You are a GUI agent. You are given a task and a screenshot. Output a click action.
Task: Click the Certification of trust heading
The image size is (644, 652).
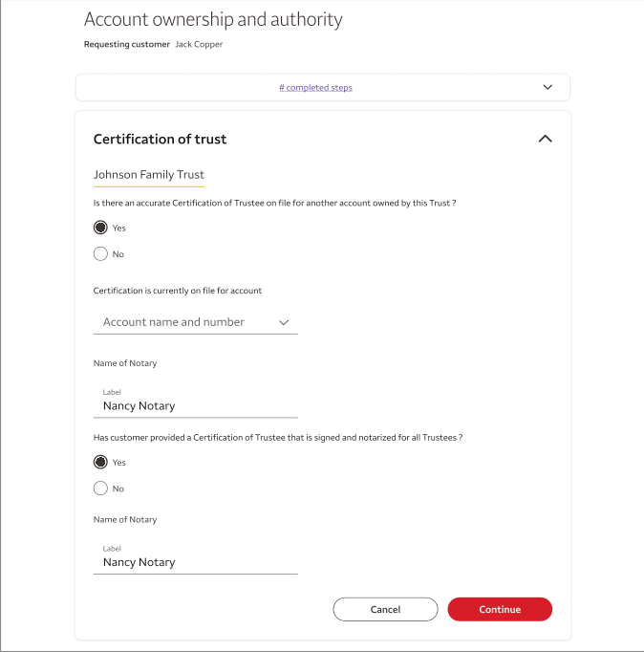click(x=160, y=139)
